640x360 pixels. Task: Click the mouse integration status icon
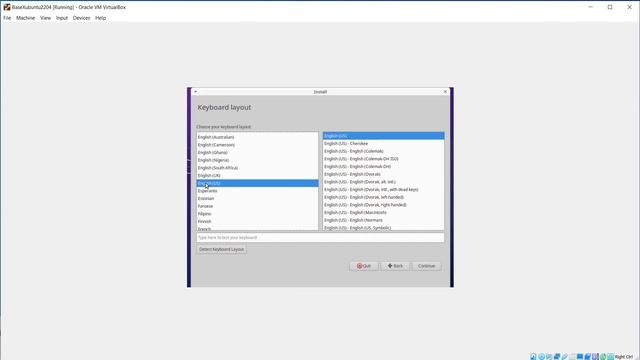603,356
